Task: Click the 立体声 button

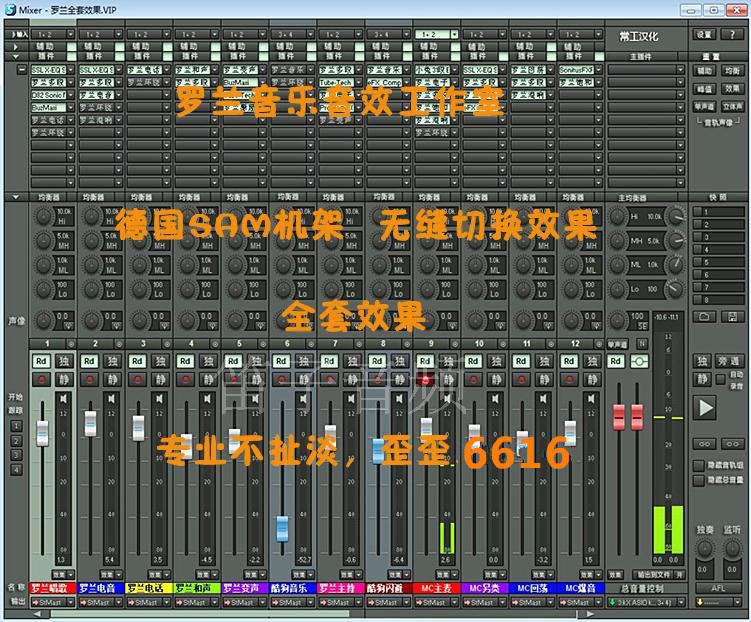Action: [x=732, y=107]
